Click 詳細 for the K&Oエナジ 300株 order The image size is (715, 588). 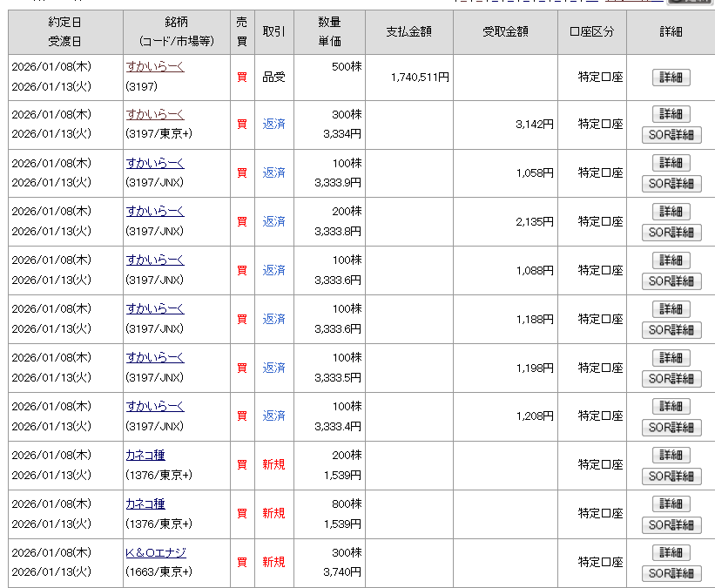671,553
